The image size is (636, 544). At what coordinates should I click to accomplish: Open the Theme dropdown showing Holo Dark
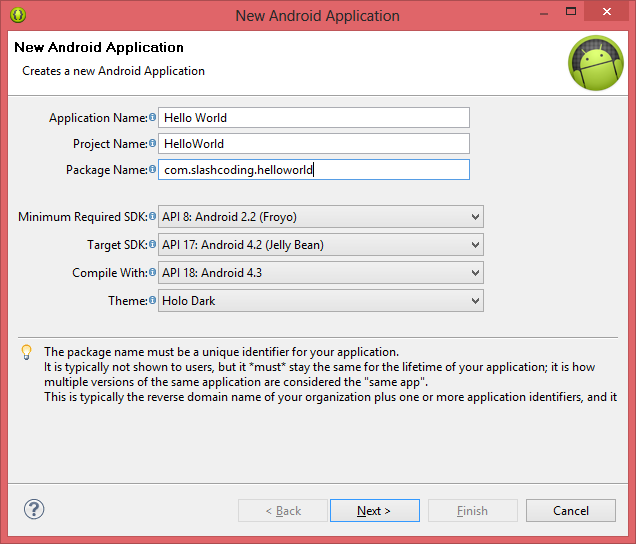coord(321,301)
